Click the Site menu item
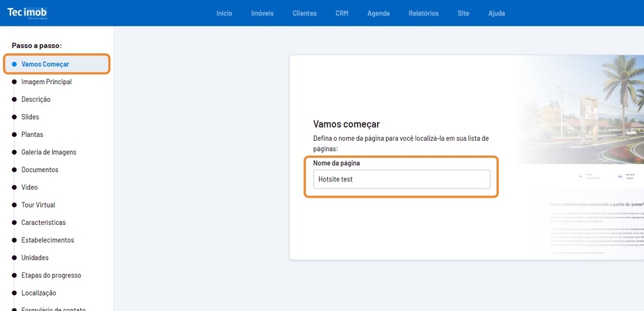Screen dimensions: 644x311 coord(463,13)
